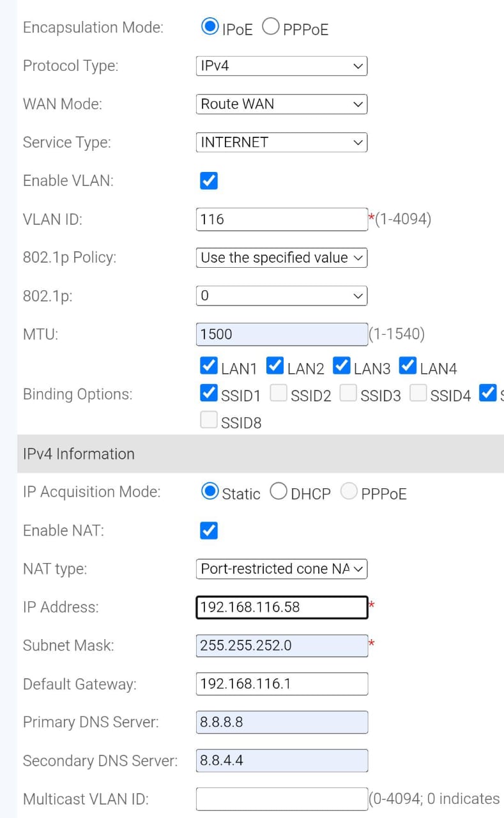Check the SSID8 binding option
This screenshot has height=818, width=504.
pos(209,420)
